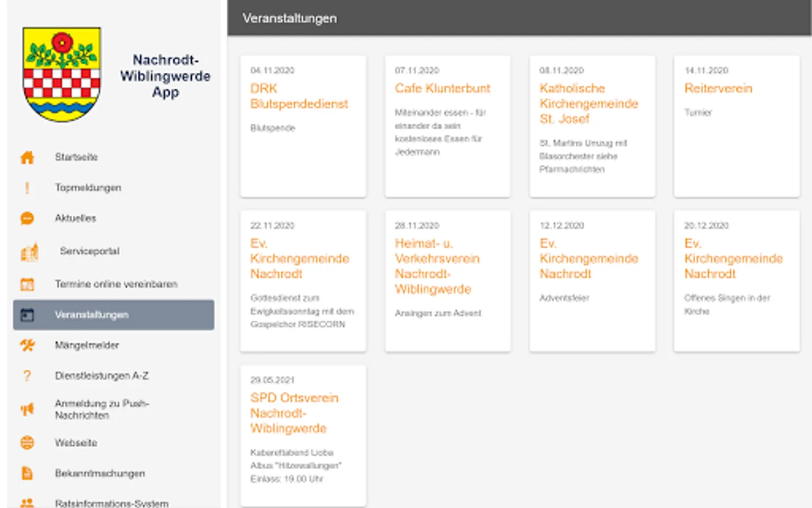Open the Reiterverein event title
The image size is (812, 508).
(718, 89)
